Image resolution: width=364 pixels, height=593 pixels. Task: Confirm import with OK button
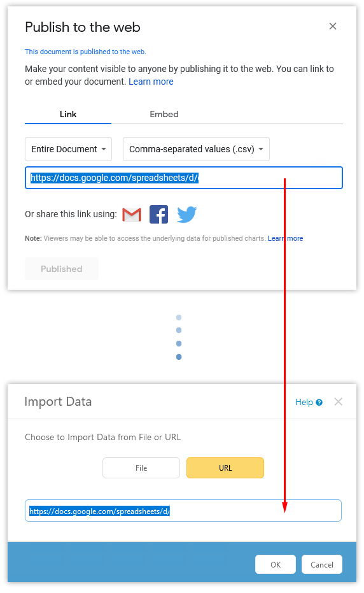[x=276, y=564]
